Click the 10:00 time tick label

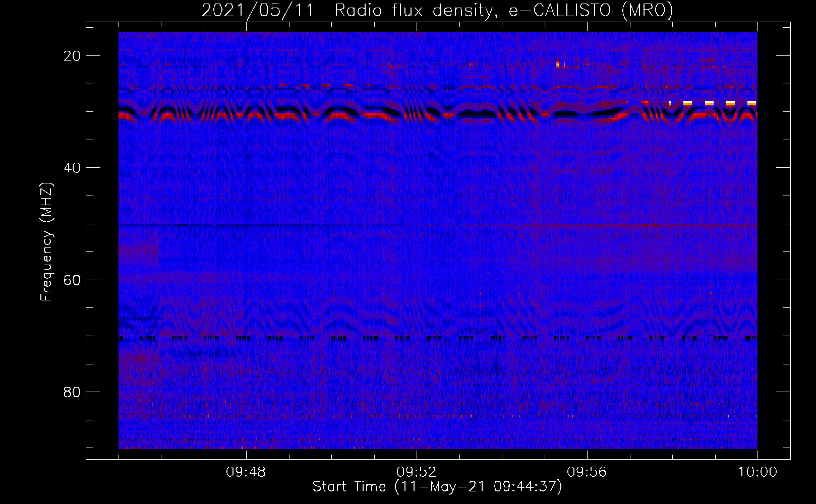[757, 472]
